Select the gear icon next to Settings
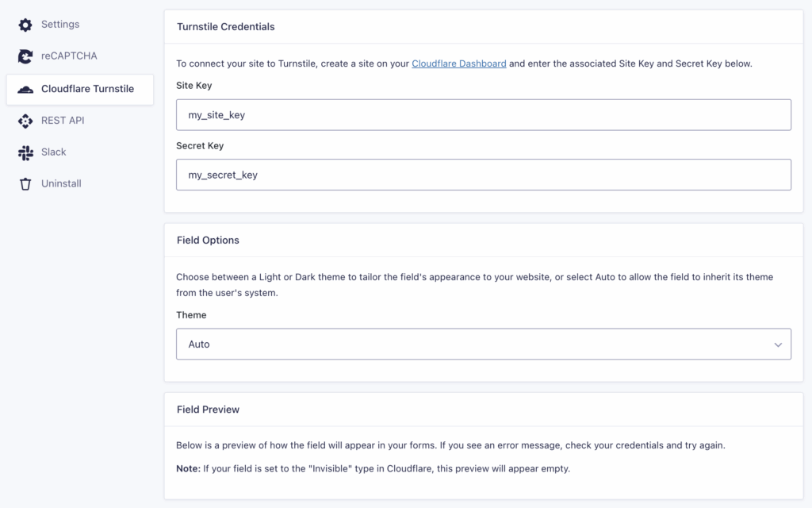This screenshot has width=812, height=508. 25,25
